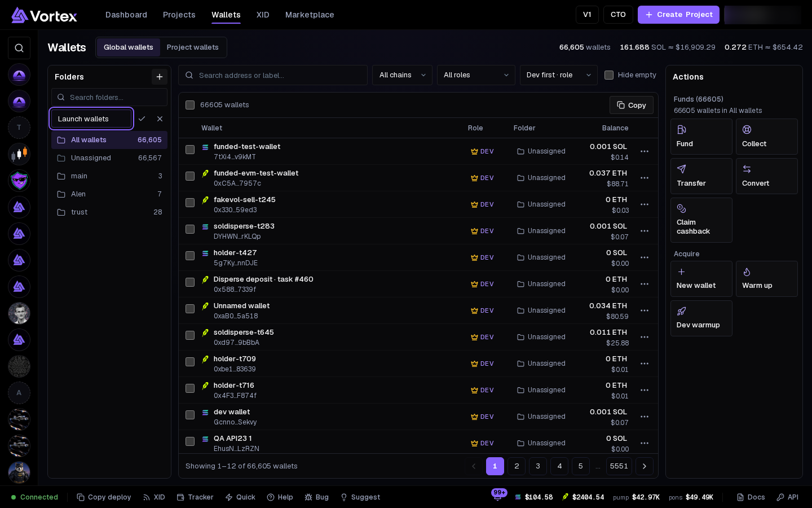This screenshot has height=508, width=812.
Task: Go to page 3 of wallets
Action: coord(538,466)
